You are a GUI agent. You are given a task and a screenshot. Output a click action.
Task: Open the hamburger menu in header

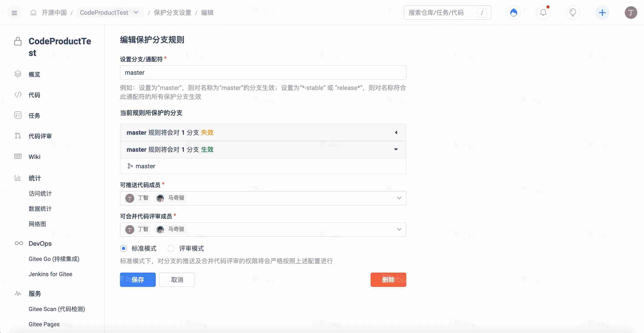pos(14,13)
